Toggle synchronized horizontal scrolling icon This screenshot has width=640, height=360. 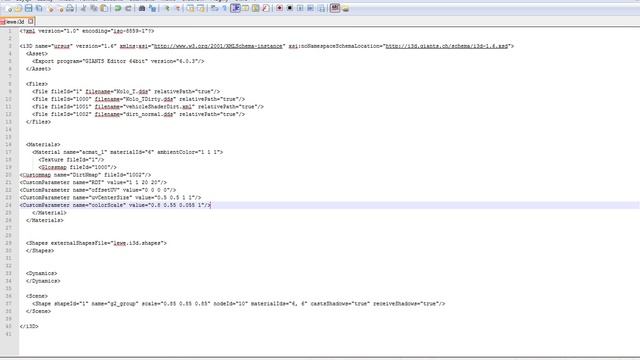point(200,9)
